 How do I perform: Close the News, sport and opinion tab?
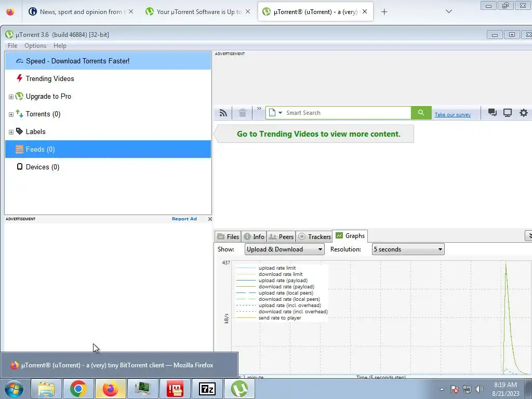tap(130, 11)
